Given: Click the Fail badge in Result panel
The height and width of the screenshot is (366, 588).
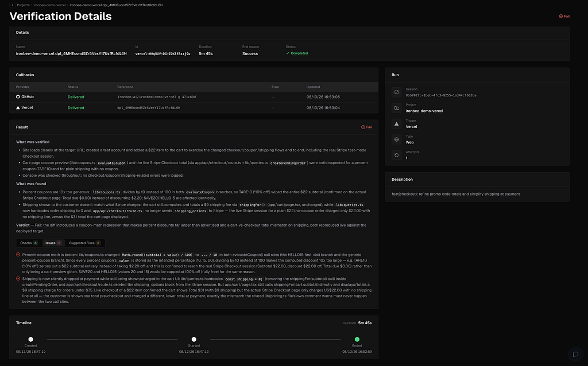Looking at the screenshot, I should (366, 127).
